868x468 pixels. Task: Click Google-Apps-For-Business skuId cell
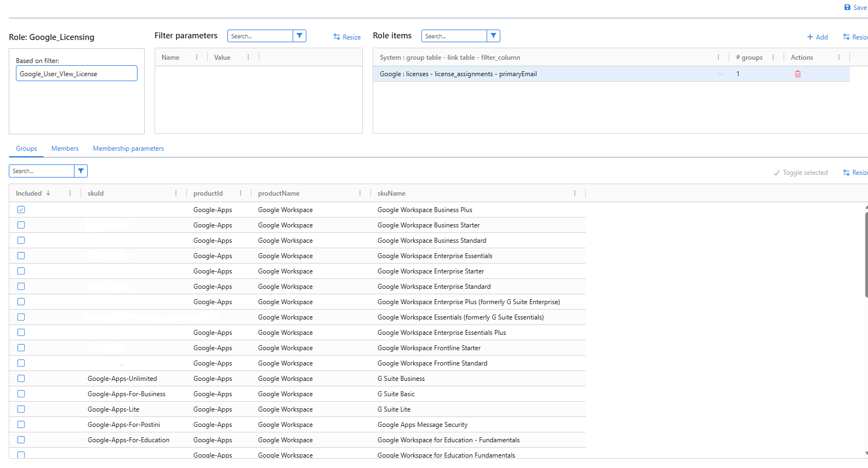pyautogui.click(x=127, y=394)
